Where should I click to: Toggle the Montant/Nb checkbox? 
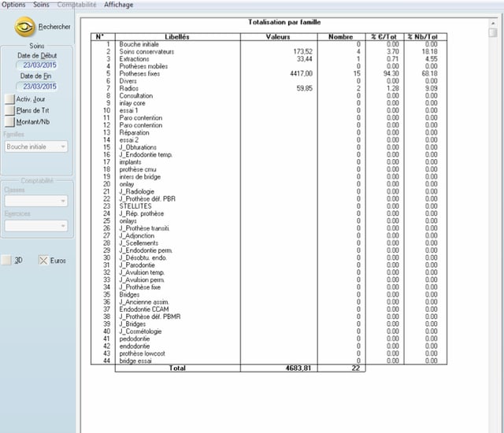tap(9, 121)
